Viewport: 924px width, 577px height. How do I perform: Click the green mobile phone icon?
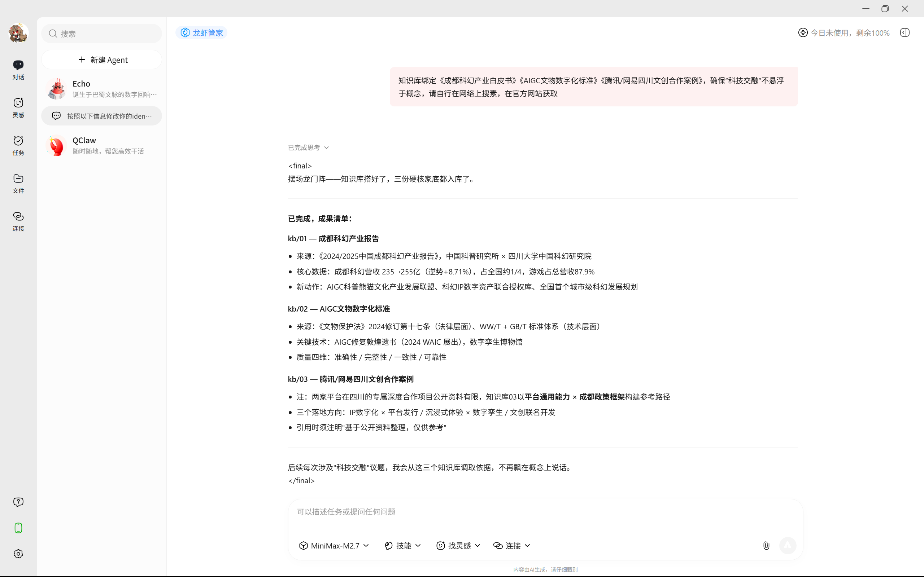[x=18, y=528]
